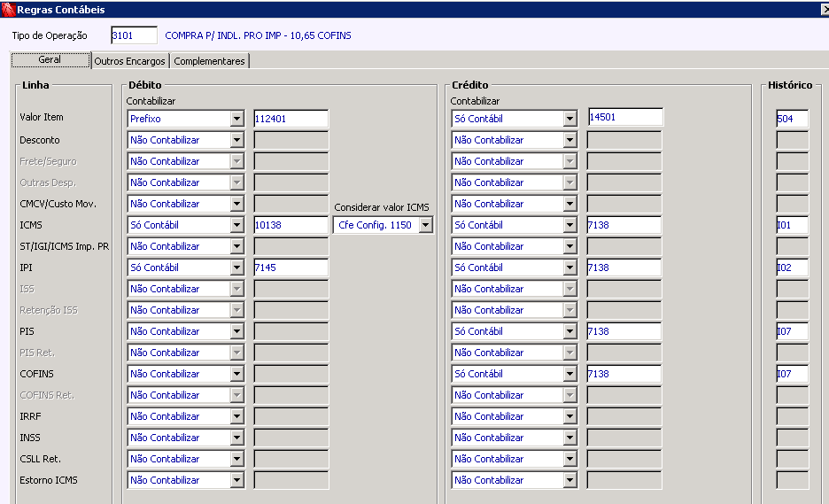Open the CMCV/Custo Mov. débito dropdown
829x504 pixels.
185,204
